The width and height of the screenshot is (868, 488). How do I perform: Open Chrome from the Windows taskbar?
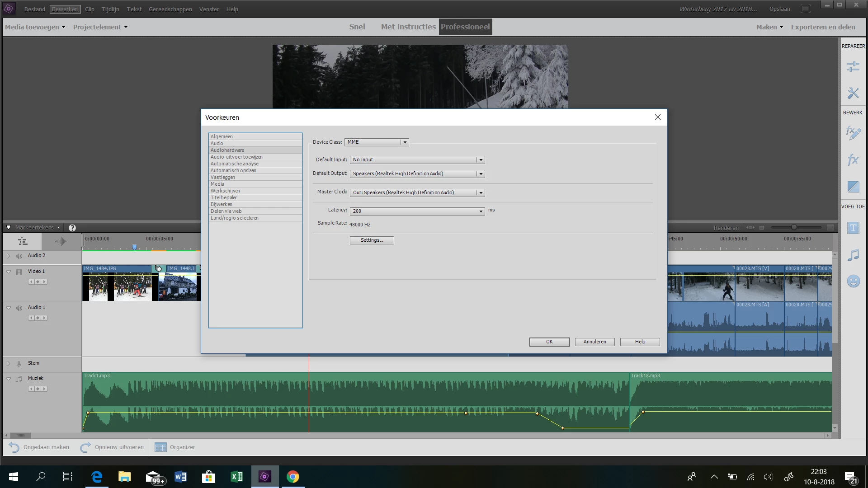click(x=292, y=477)
